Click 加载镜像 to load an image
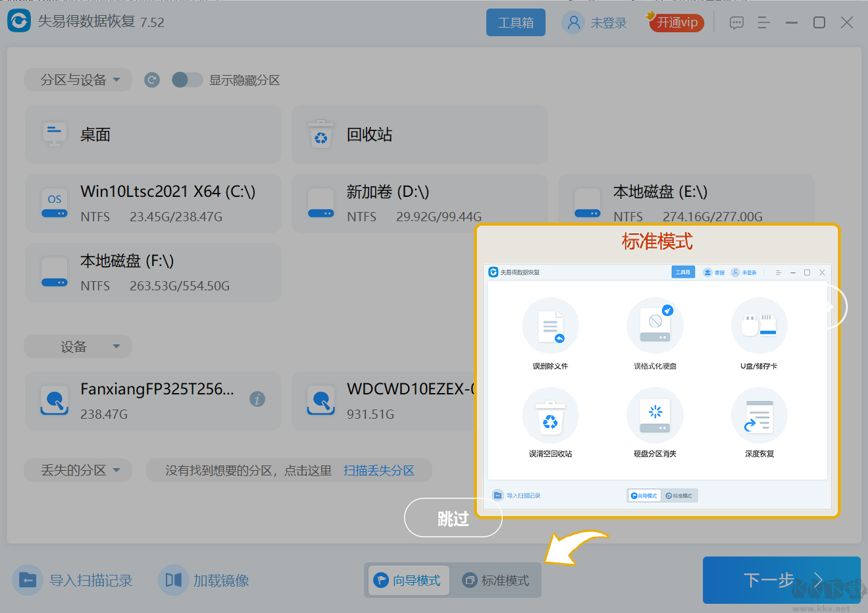The height and width of the screenshot is (613, 868). click(x=205, y=580)
